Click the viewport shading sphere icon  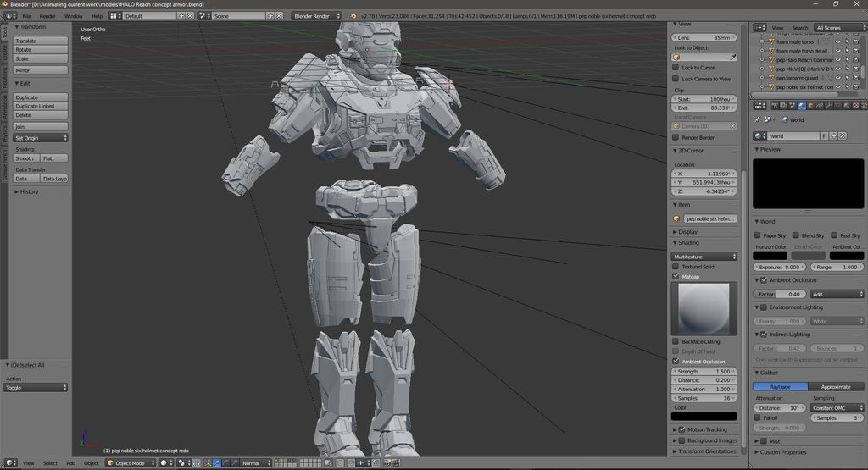[x=164, y=463]
